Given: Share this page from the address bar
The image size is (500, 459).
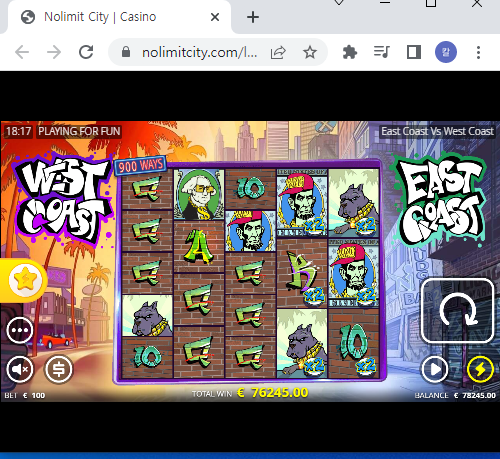Looking at the screenshot, I should pyautogui.click(x=278, y=52).
